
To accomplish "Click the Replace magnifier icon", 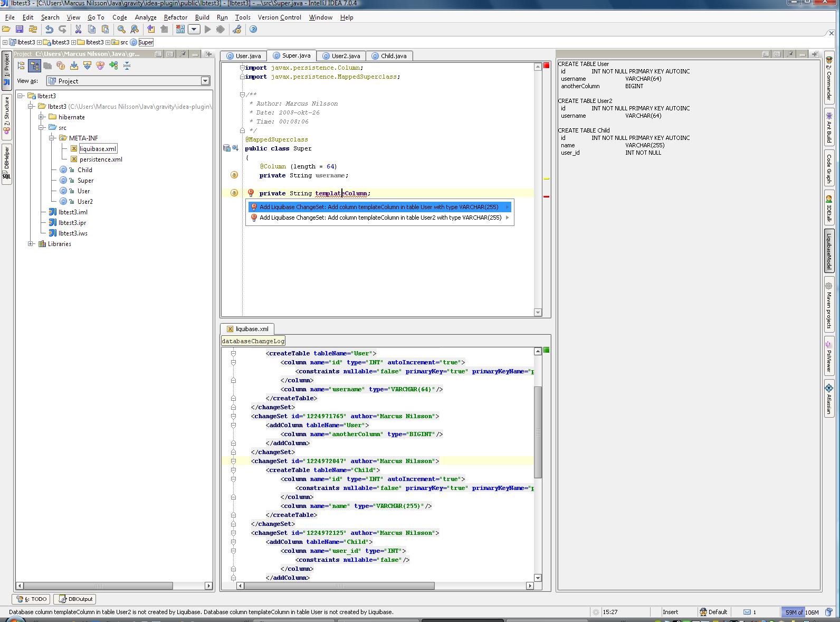I will point(135,30).
